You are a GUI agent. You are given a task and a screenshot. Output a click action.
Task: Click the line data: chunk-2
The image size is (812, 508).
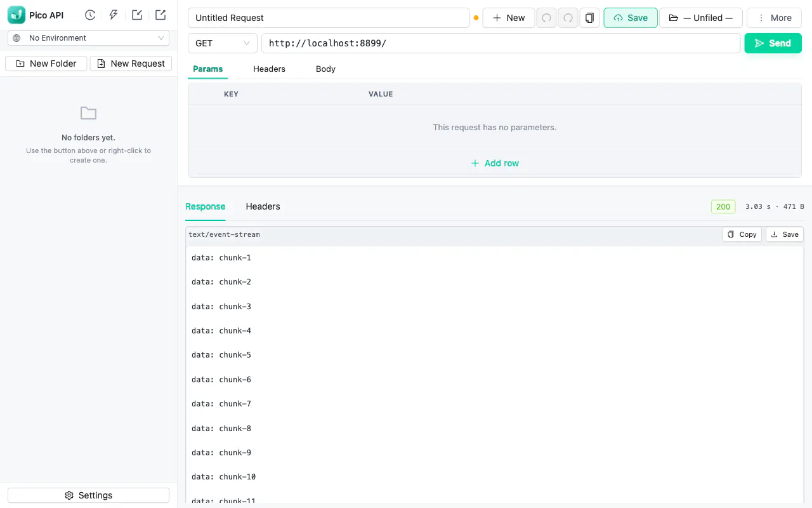(221, 282)
